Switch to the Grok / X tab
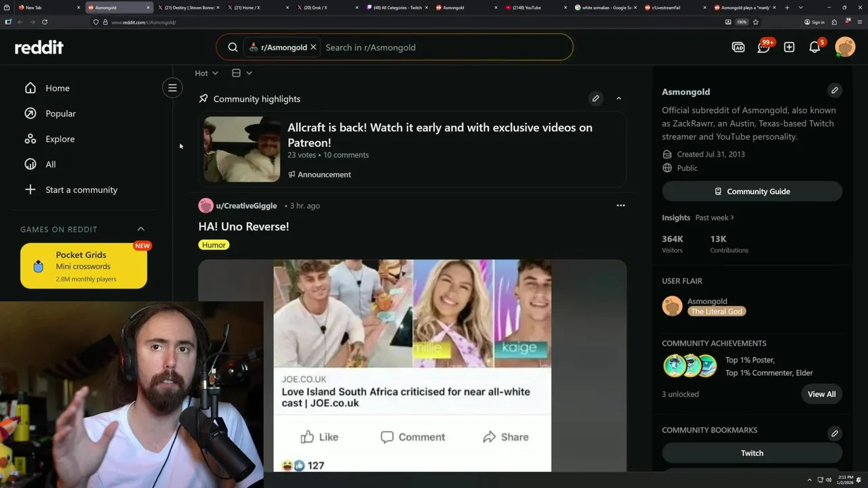Viewport: 868px width, 488px height. click(x=328, y=7)
